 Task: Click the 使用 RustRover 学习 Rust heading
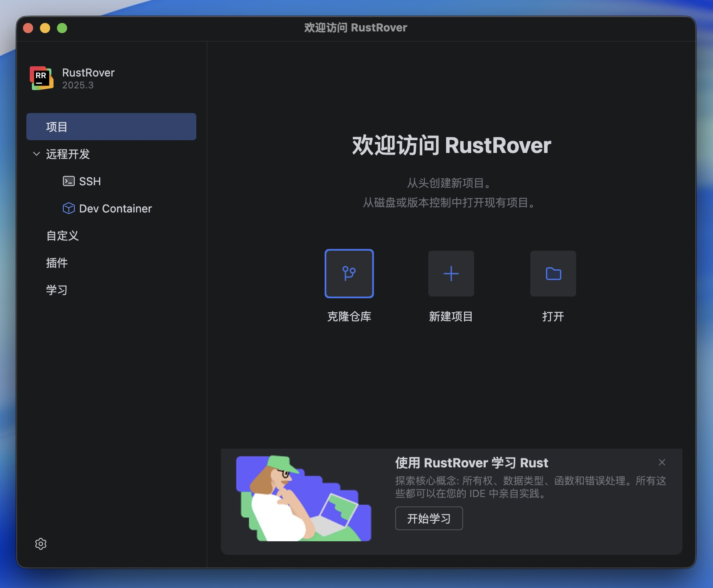tap(472, 463)
